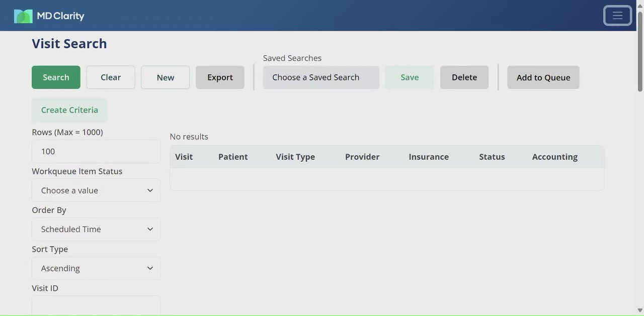The height and width of the screenshot is (316, 644).
Task: Open the Choose a Saved Search dropdown
Action: point(320,77)
